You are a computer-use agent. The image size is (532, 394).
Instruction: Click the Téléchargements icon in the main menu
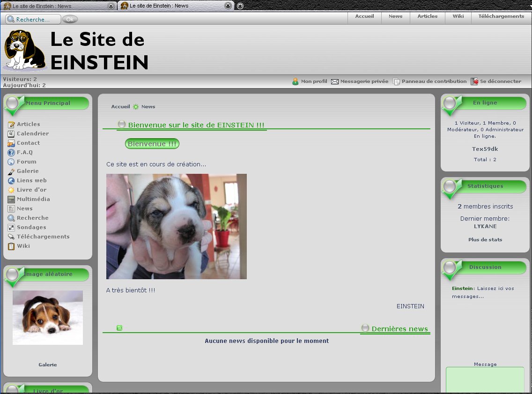click(11, 237)
